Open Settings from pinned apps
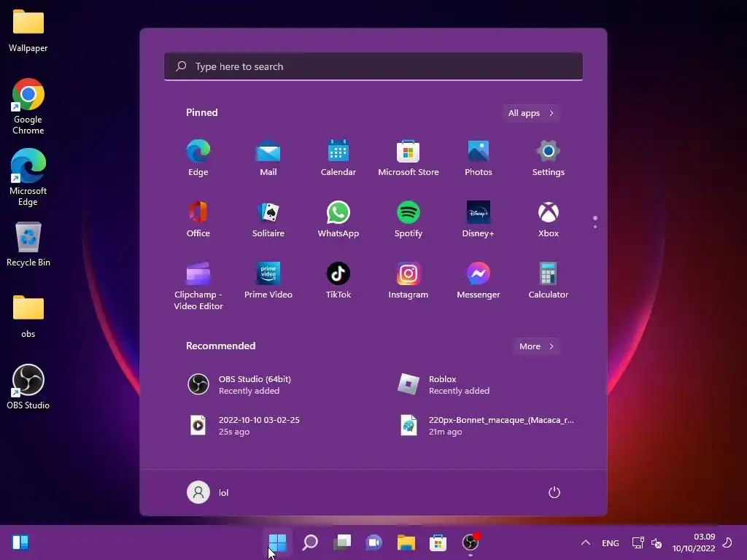This screenshot has width=747, height=560. [549, 157]
